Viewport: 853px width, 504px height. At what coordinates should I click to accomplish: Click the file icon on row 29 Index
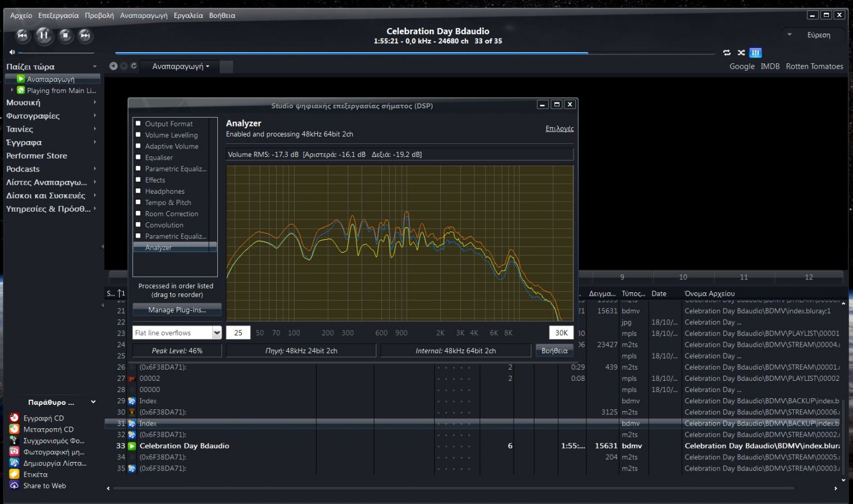pos(132,401)
